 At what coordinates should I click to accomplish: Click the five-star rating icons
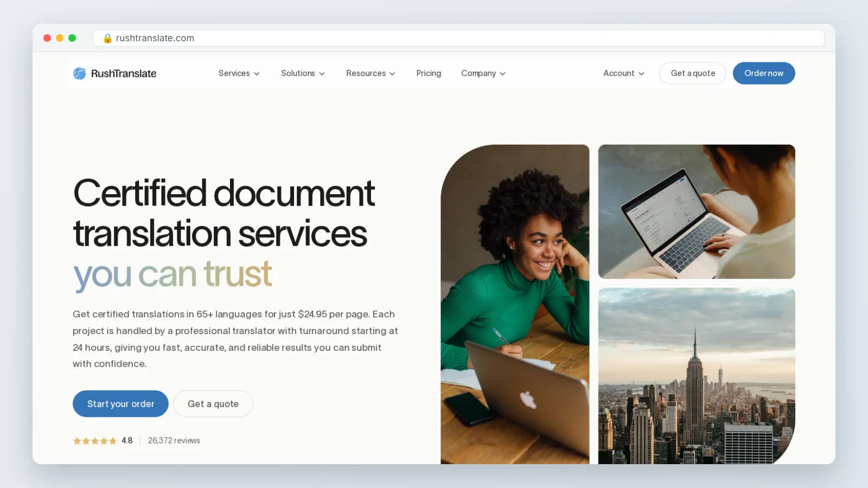point(95,441)
